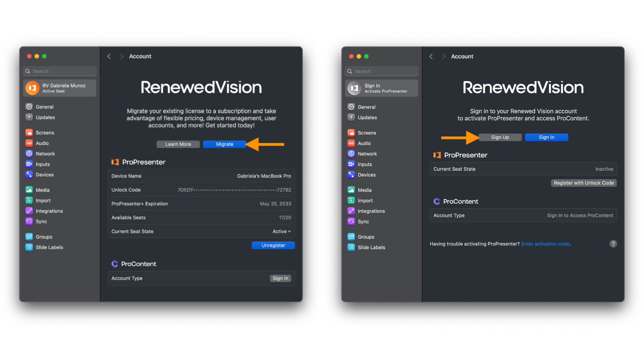The image size is (644, 362).
Task: Select Groups icon in left window
Action: tap(29, 237)
